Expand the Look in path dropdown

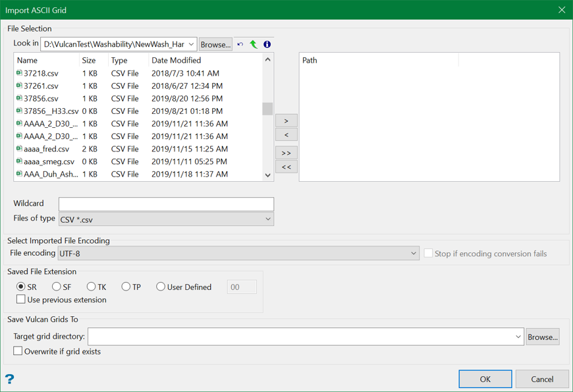point(191,45)
